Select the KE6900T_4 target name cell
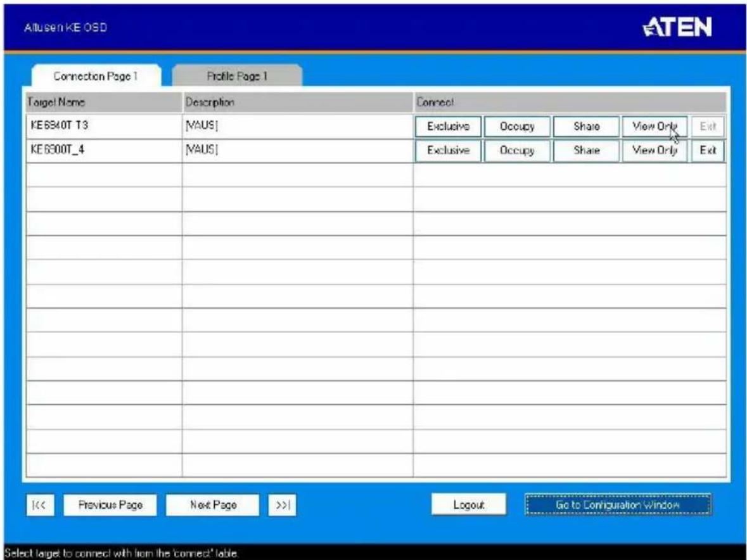This screenshot has height=560, width=747. tap(104, 151)
